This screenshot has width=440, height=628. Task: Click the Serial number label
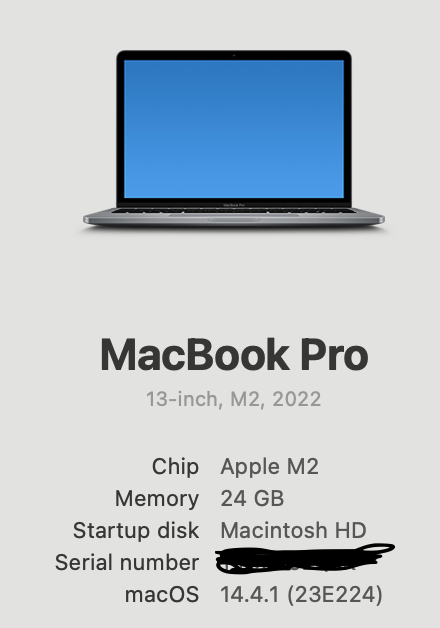(x=127, y=562)
